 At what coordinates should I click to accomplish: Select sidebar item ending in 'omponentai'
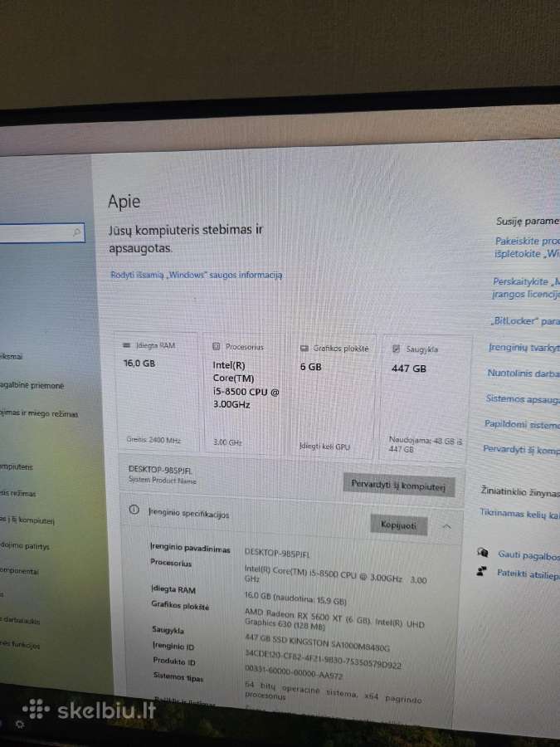point(20,571)
